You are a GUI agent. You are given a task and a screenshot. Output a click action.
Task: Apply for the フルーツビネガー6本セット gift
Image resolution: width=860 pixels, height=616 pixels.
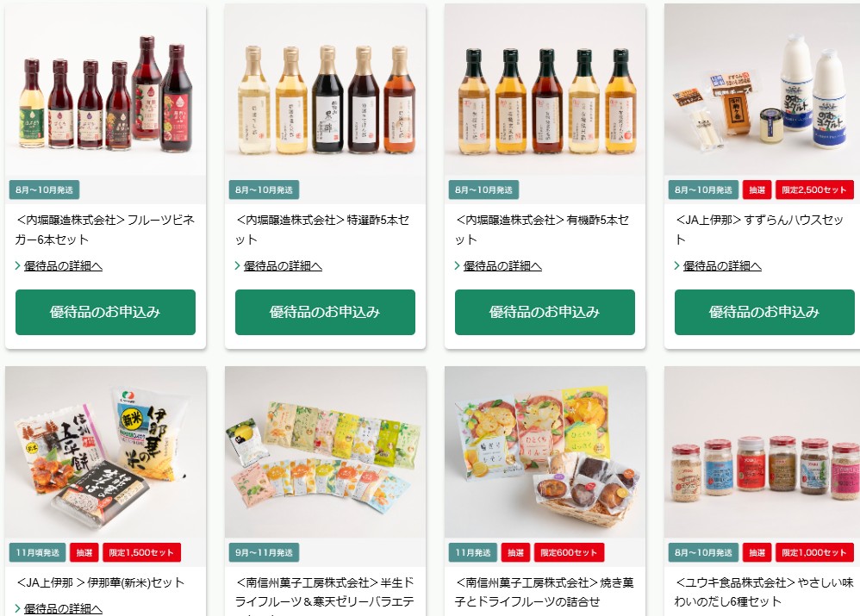tap(105, 312)
